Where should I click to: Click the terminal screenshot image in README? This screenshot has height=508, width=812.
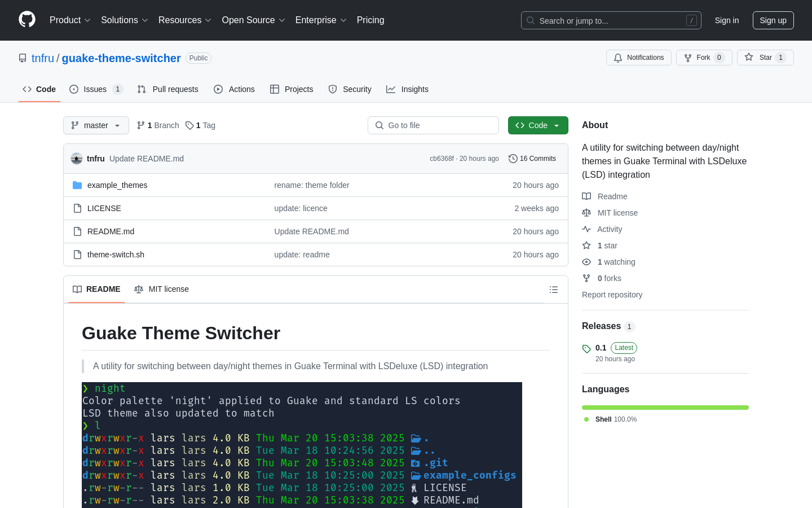point(302,445)
